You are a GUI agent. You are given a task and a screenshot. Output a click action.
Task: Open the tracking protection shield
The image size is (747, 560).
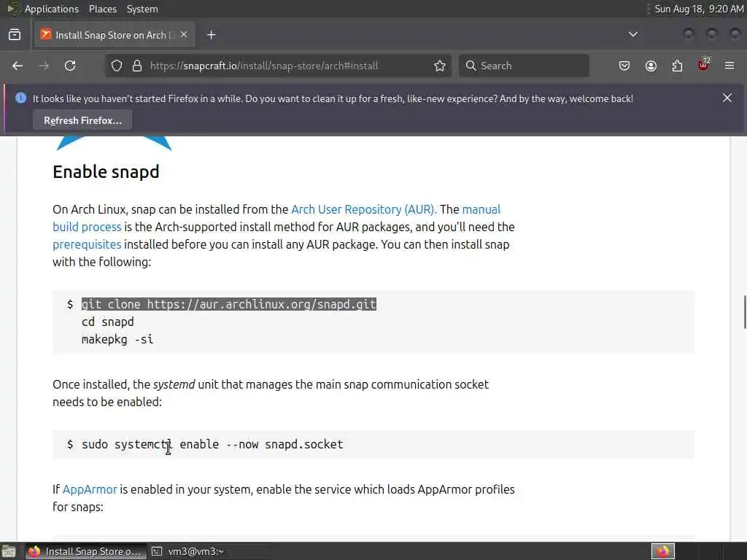pyautogui.click(x=117, y=66)
